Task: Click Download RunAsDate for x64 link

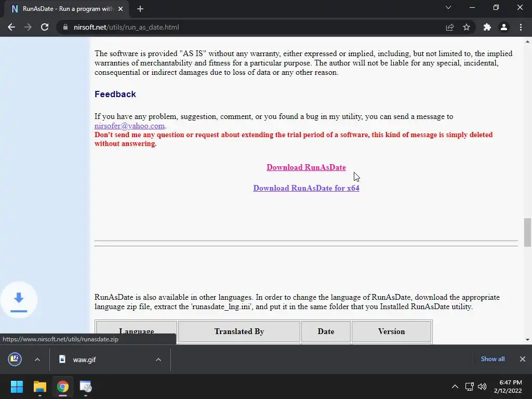Action: pyautogui.click(x=306, y=188)
